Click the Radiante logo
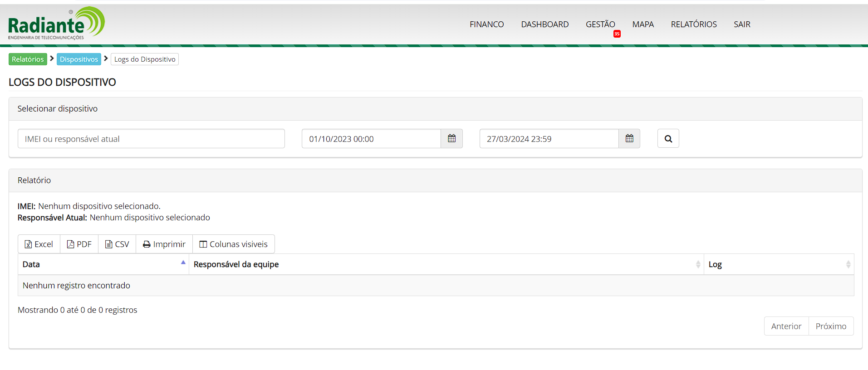This screenshot has height=370, width=868. 56,24
